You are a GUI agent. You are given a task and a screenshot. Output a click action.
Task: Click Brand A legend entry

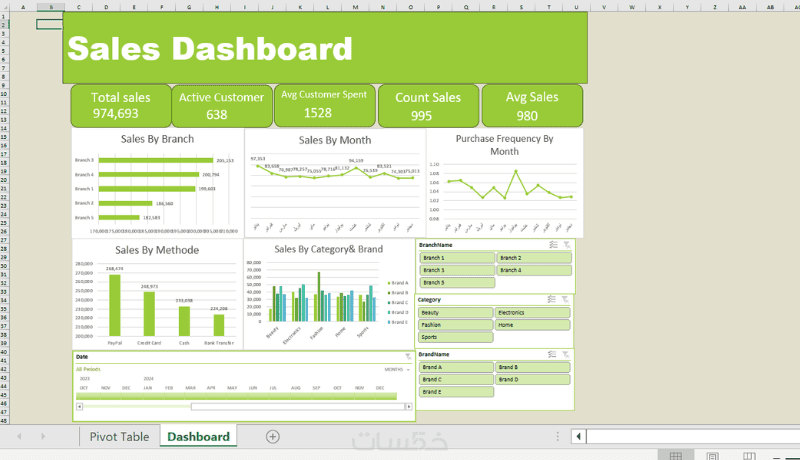(x=398, y=283)
